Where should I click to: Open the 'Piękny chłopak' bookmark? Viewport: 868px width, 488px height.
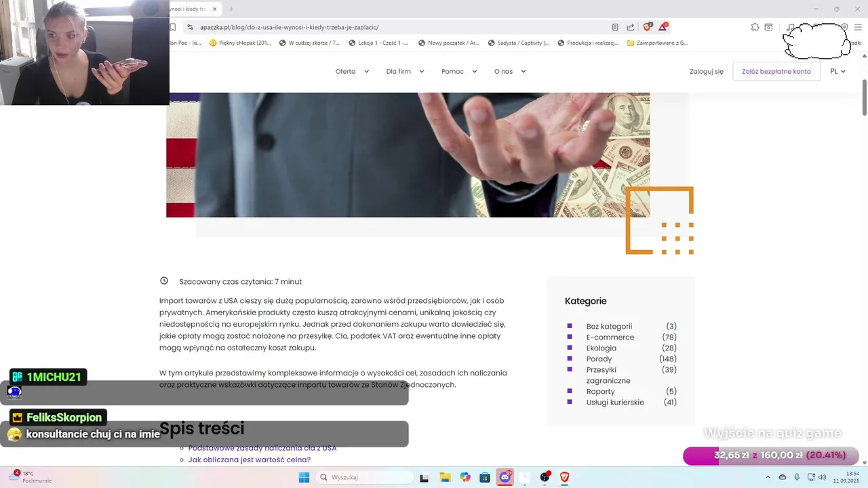tap(240, 43)
